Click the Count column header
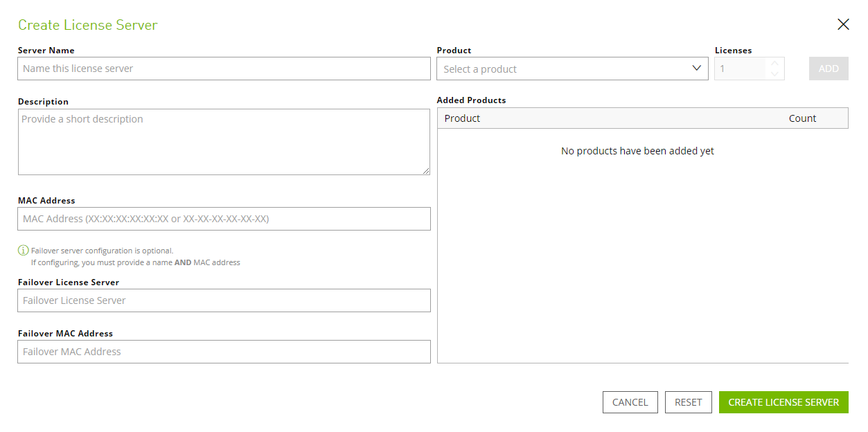 pyautogui.click(x=801, y=118)
